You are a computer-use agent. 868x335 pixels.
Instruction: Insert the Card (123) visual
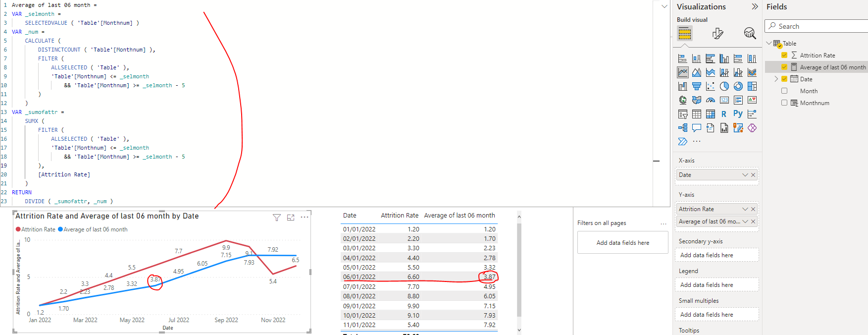[724, 100]
